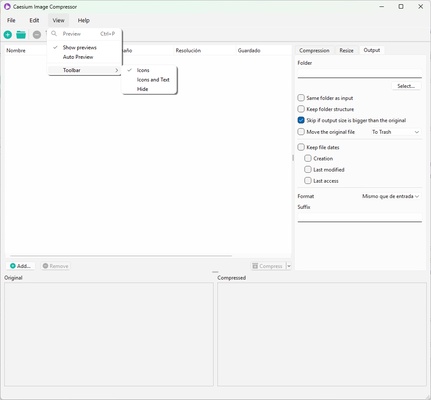
Task: Check Keep folder structure
Action: [x=301, y=109]
